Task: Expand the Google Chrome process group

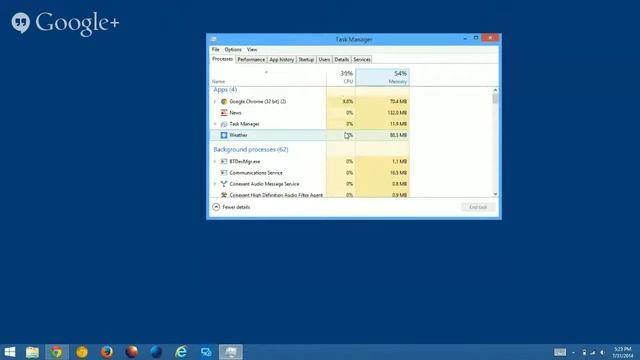Action: click(x=215, y=101)
